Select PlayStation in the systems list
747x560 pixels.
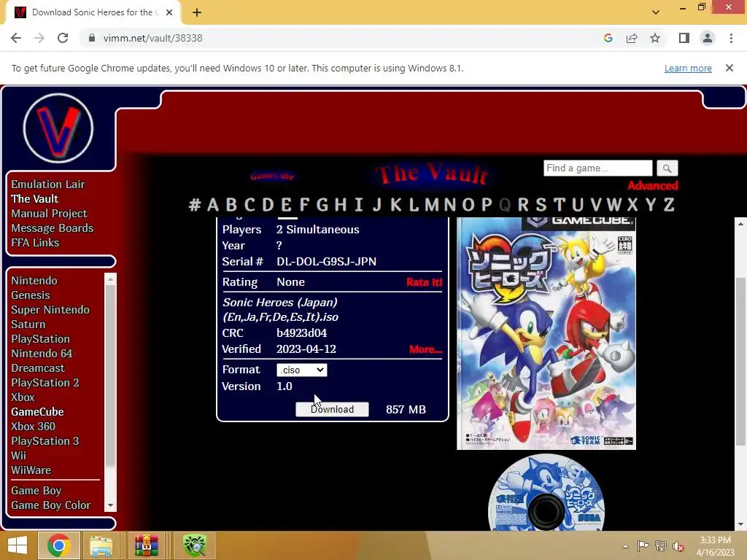[x=41, y=339]
